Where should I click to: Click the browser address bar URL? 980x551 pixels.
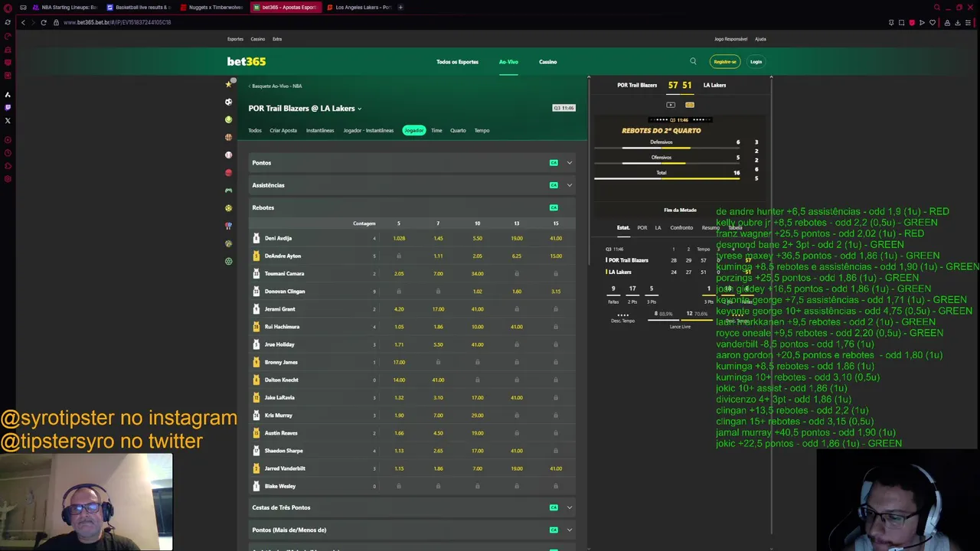click(117, 22)
